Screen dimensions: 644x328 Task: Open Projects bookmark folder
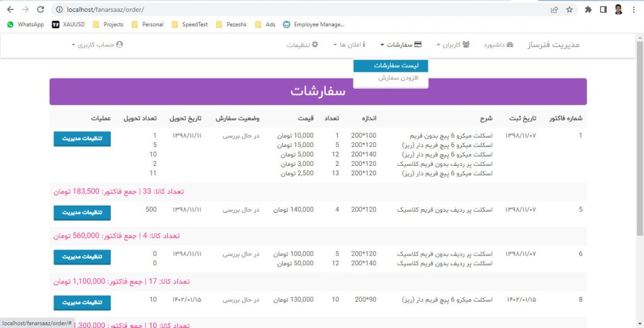click(x=108, y=25)
